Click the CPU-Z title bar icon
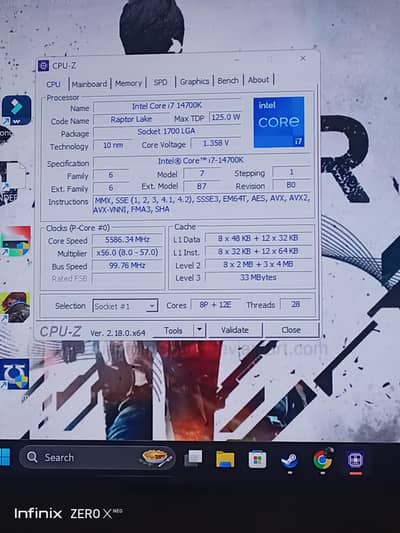 [43, 66]
